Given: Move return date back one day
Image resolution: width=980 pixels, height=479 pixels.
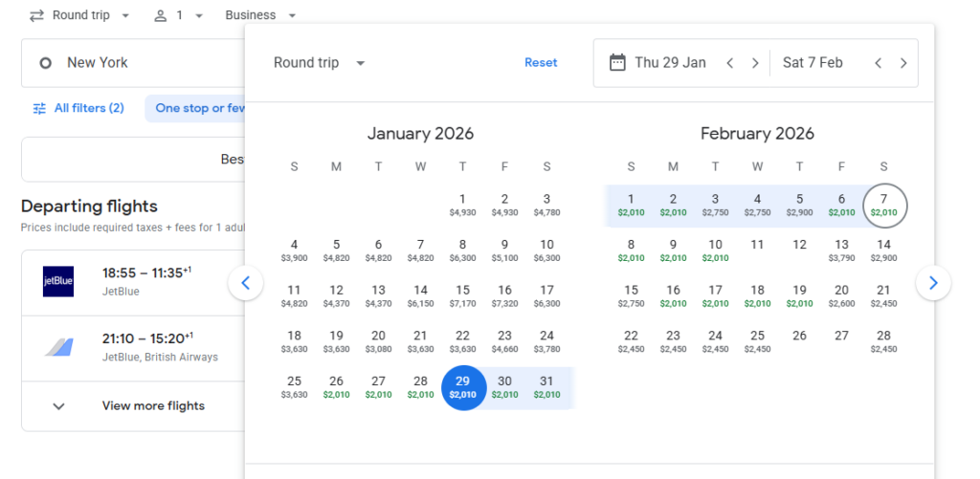Looking at the screenshot, I should click(879, 63).
